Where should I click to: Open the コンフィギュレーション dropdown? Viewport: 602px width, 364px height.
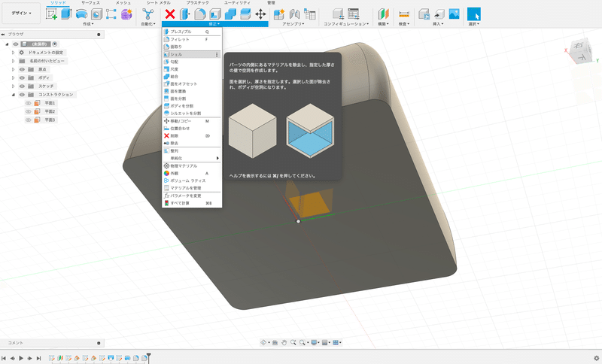coord(346,24)
